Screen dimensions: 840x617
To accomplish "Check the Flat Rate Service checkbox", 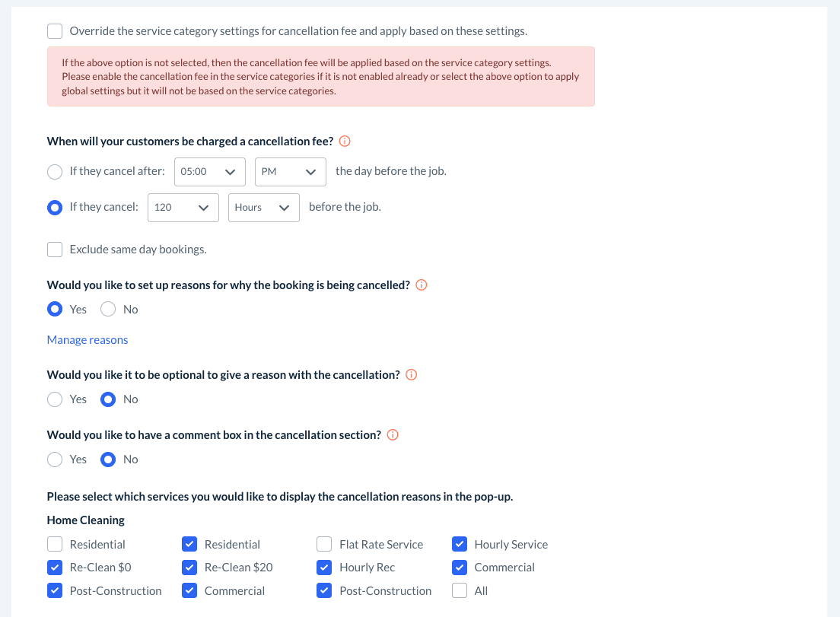I will pos(325,545).
